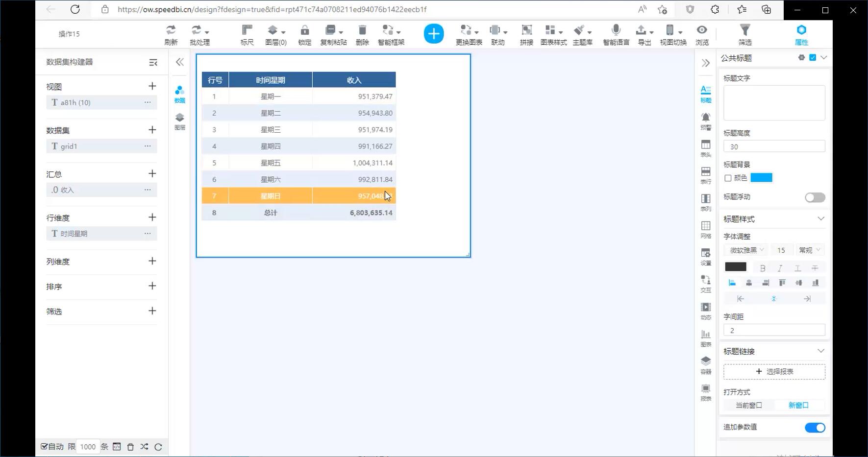This screenshot has height=457, width=868.
Task: Open the 常规 font weight dropdown
Action: tap(809, 250)
